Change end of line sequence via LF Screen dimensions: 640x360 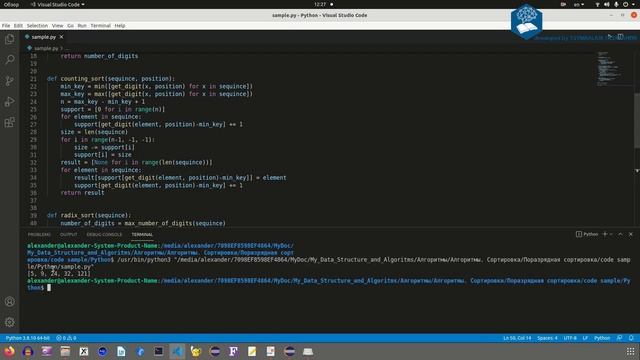click(x=585, y=338)
